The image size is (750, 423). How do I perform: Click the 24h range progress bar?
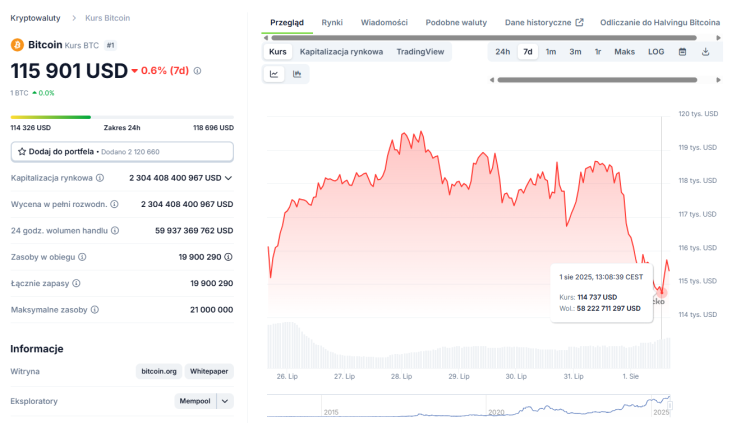pos(122,117)
